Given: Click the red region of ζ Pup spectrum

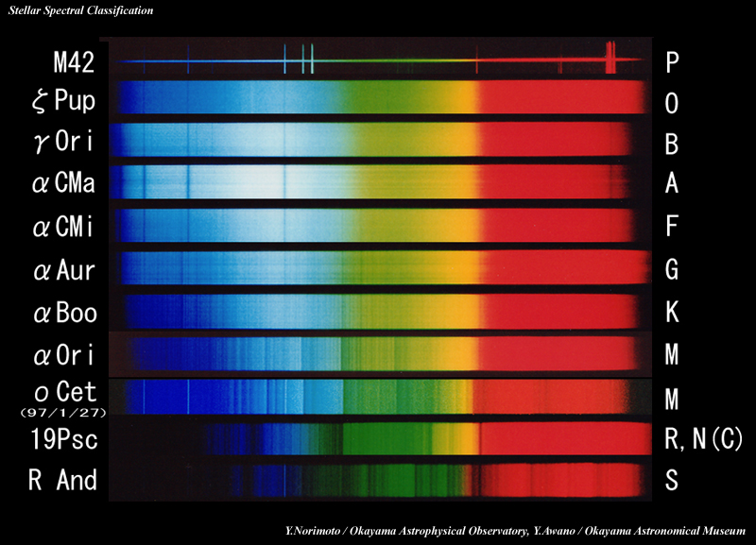Looking at the screenshot, I should 558,97.
